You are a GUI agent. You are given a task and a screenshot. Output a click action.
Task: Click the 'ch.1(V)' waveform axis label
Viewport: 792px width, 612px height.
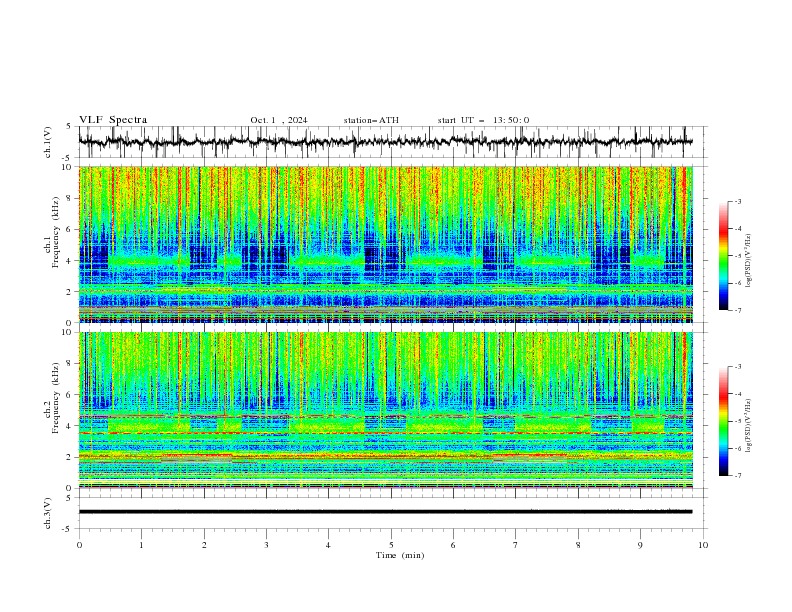(48, 142)
